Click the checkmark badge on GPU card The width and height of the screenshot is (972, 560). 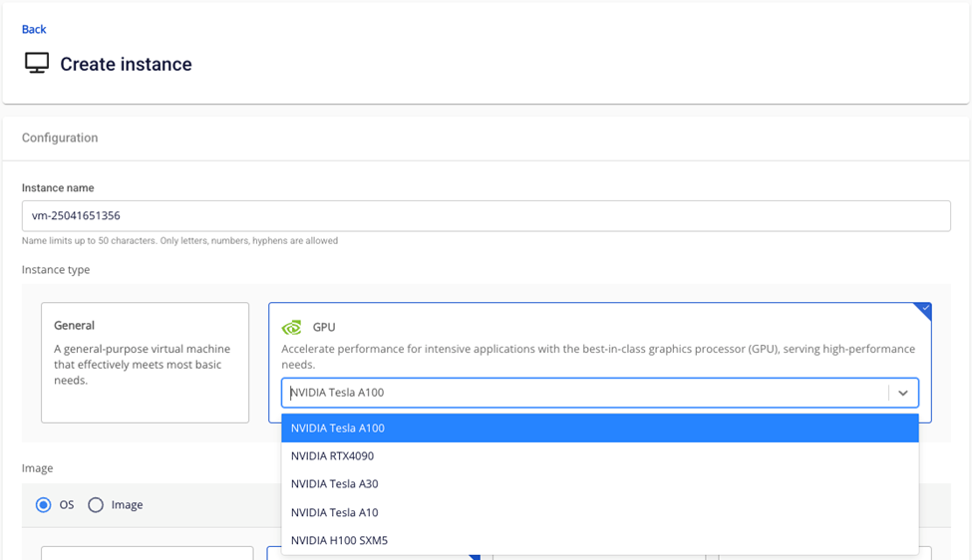924,310
